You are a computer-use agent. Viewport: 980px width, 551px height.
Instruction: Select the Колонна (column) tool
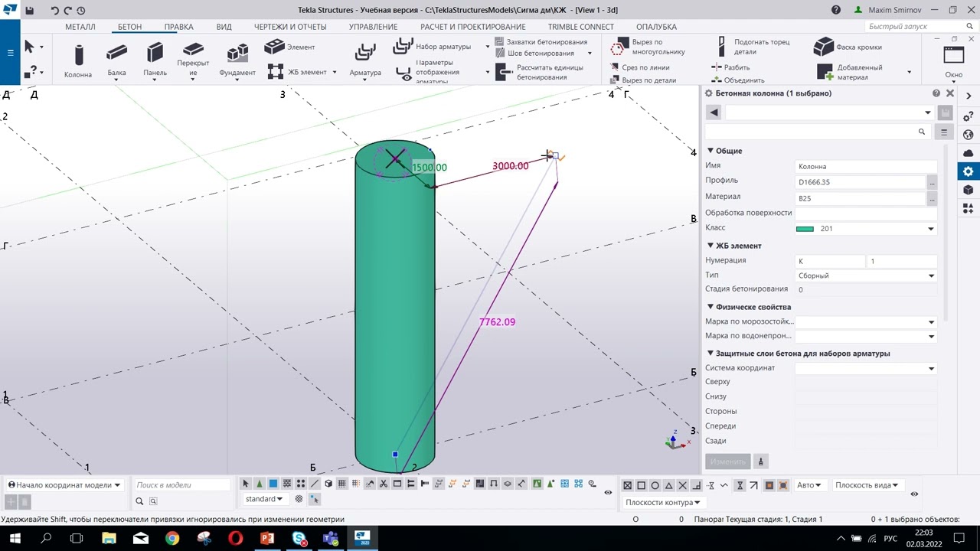coord(78,60)
